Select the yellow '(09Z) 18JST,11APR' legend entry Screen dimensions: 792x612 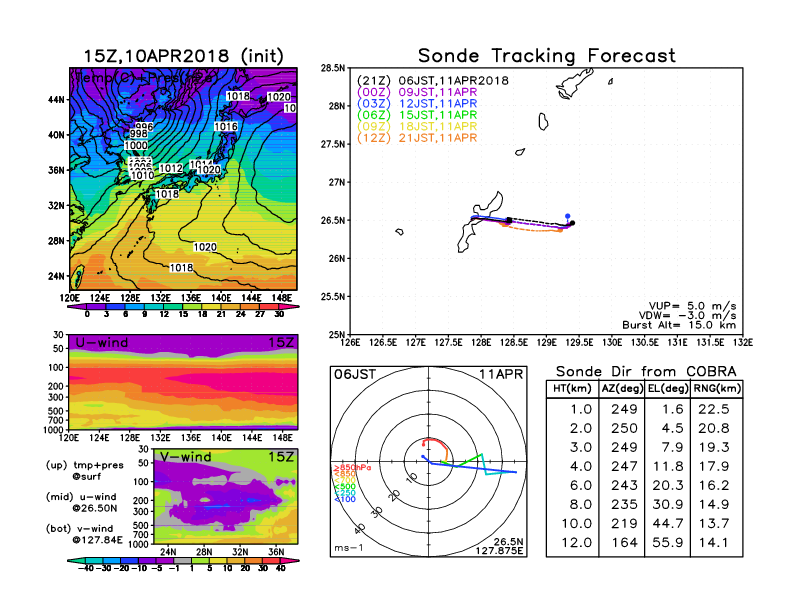coord(417,126)
